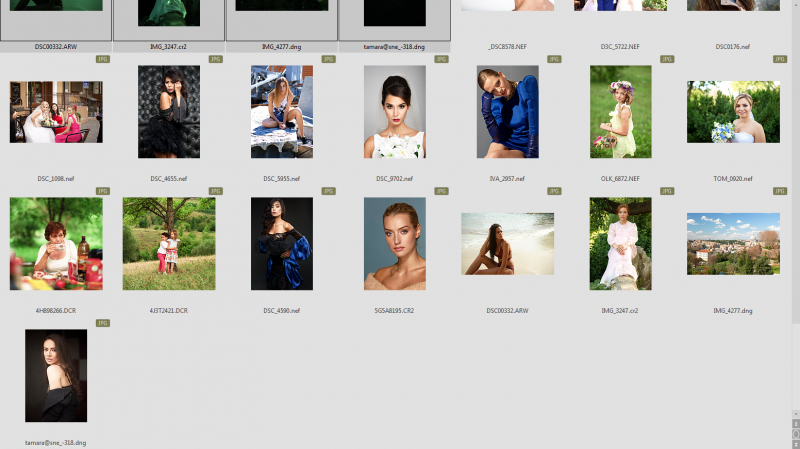Click the JPG badge on IVA_2957.nef
800x449 pixels.
(554, 59)
